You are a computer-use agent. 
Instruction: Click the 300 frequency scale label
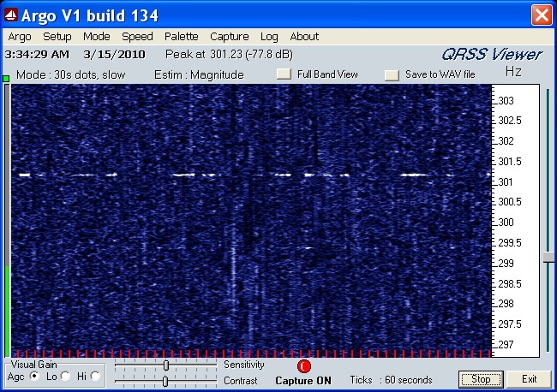506,223
